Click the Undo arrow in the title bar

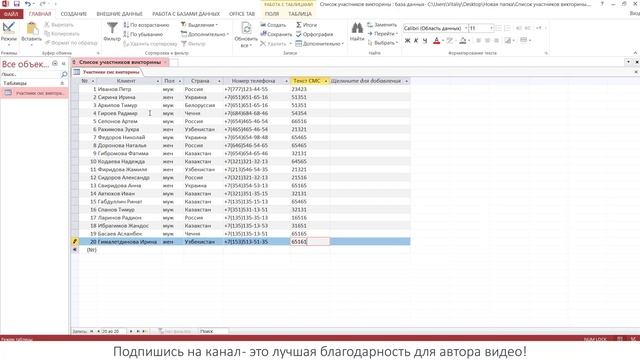click(x=27, y=4)
